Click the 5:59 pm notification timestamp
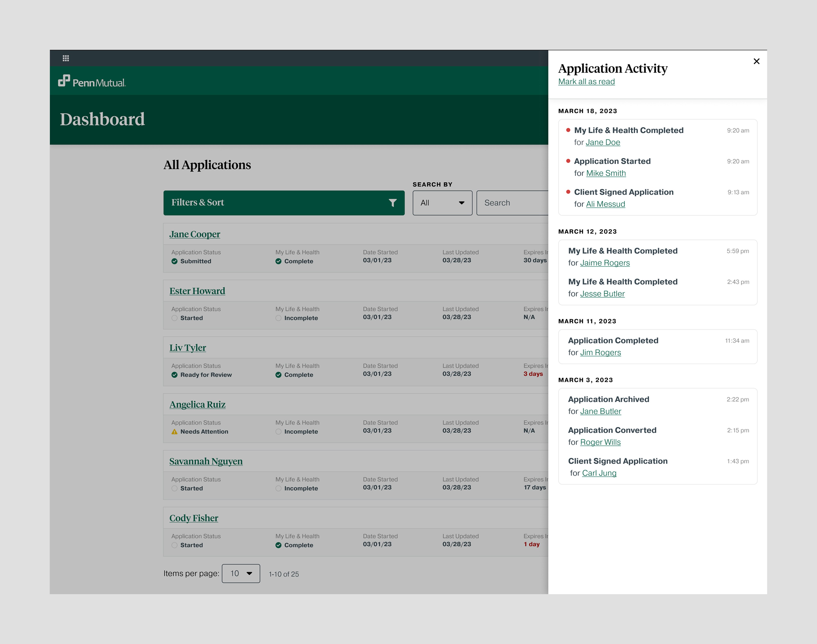Viewport: 817px width, 644px height. pos(738,251)
